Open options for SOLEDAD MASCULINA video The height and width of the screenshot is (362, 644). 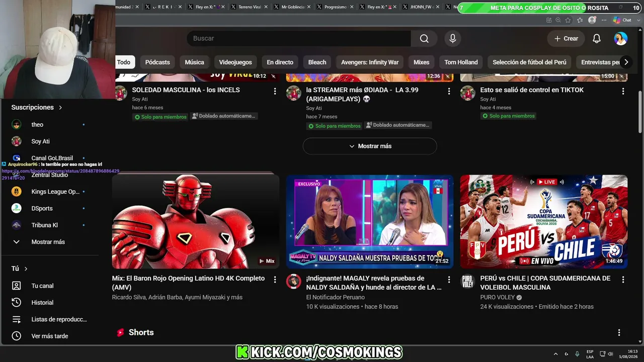tap(275, 91)
